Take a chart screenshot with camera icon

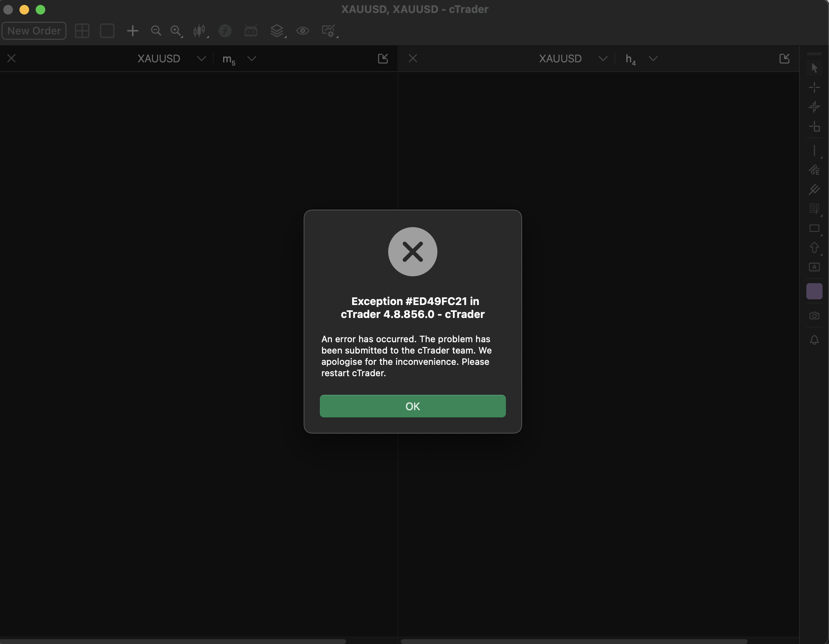(x=814, y=316)
